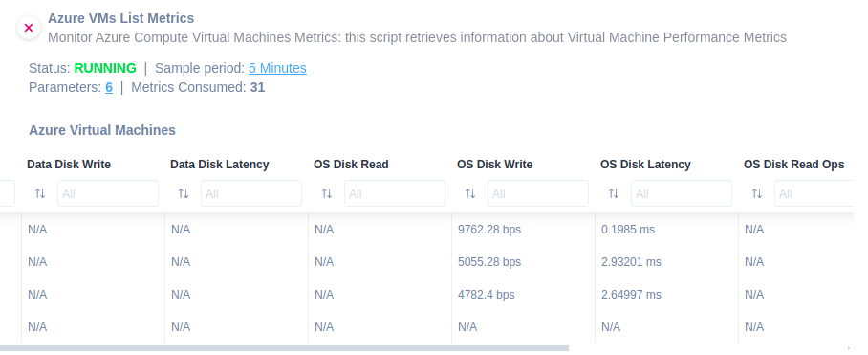Click the Data Disk Write column header
The width and height of the screenshot is (868, 355).
69,165
